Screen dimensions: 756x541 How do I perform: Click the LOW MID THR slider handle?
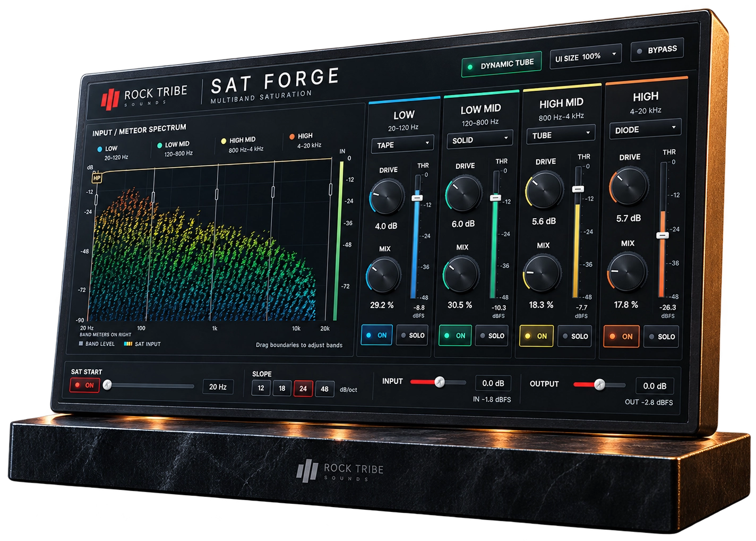click(x=495, y=197)
